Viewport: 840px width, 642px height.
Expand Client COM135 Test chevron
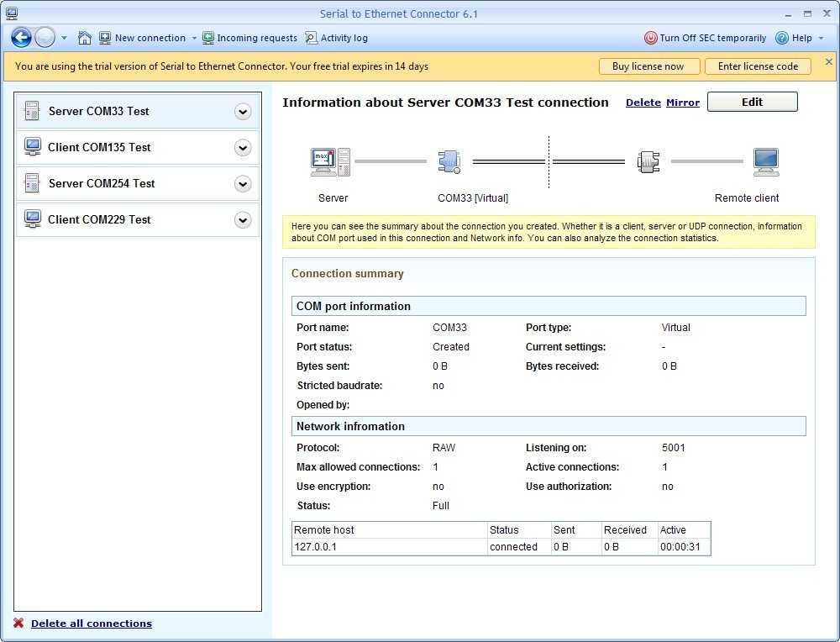[243, 148]
